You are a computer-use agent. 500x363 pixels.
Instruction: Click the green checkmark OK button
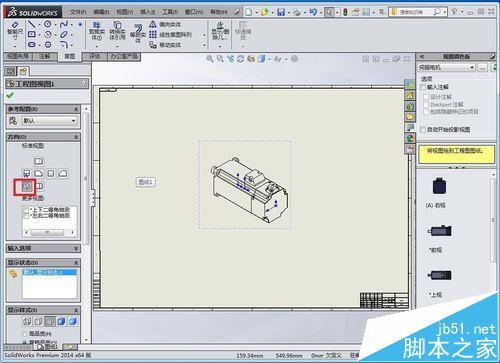[10, 95]
